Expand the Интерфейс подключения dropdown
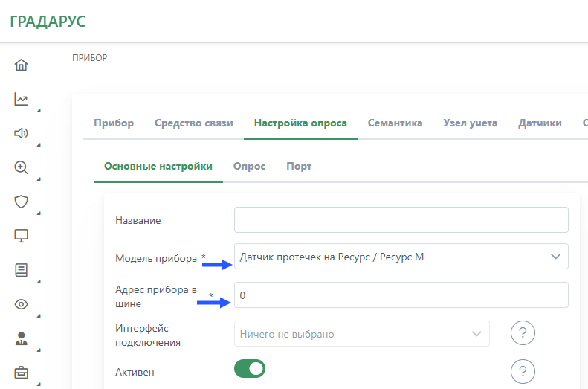 (361, 334)
